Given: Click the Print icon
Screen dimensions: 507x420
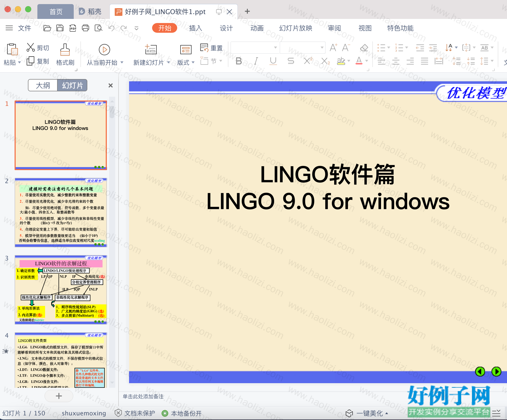Looking at the screenshot, I should coord(86,28).
